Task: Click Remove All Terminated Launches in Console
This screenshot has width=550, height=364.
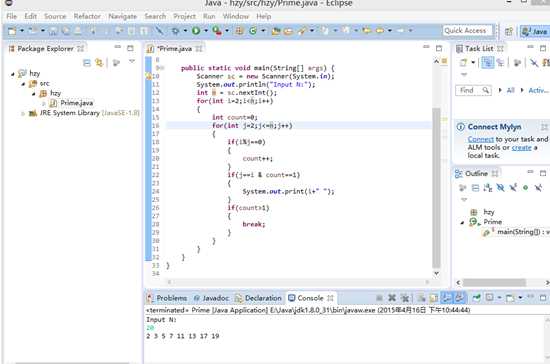Action: [x=405, y=298]
